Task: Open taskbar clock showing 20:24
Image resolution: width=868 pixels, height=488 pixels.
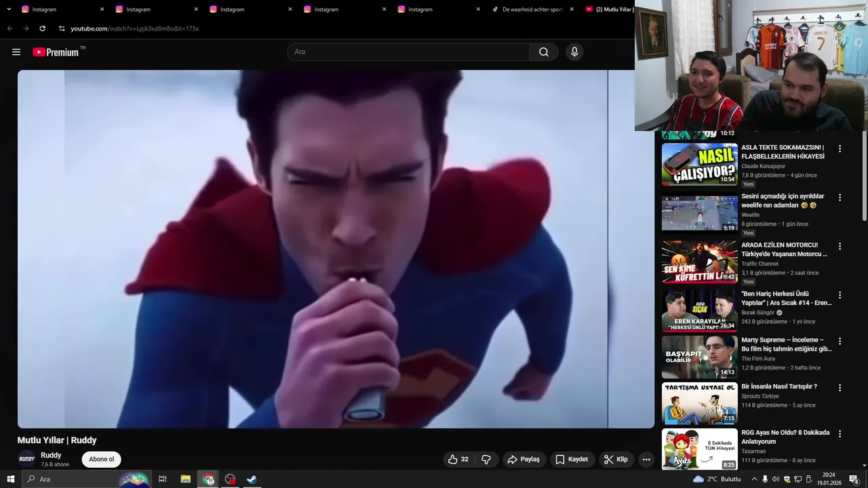Action: tap(829, 479)
